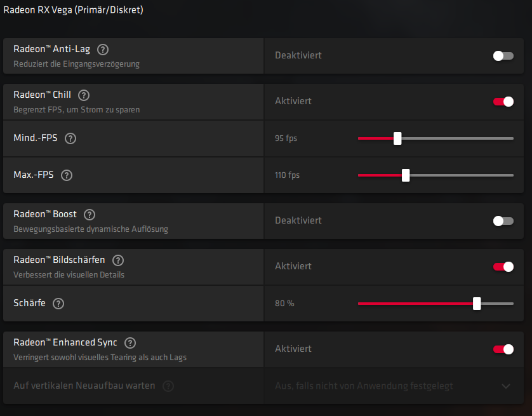Image resolution: width=532 pixels, height=416 pixels.
Task: Open help for Radeon Boost
Action: 89,215
